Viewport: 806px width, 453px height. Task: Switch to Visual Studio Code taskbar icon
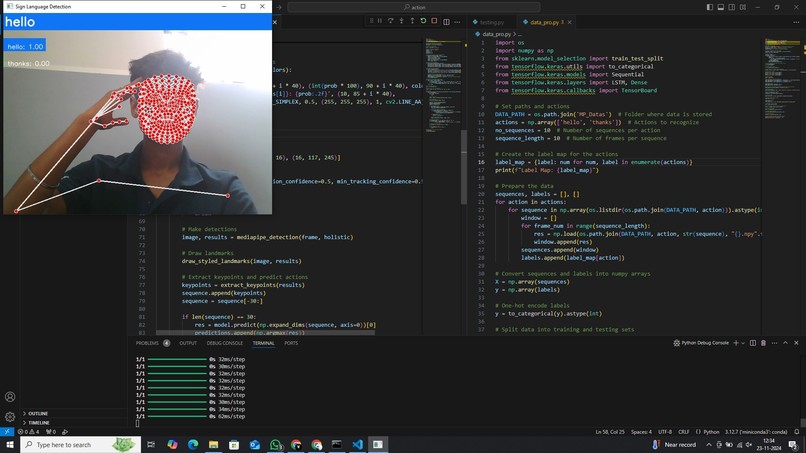point(358,445)
